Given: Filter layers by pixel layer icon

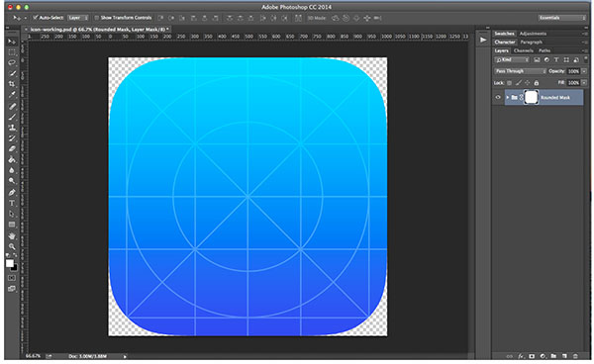Looking at the screenshot, I should tap(537, 59).
